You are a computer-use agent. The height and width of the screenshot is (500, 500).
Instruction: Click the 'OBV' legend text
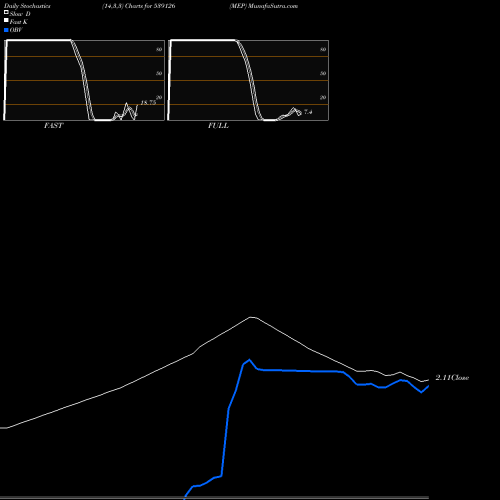[x=16, y=30]
